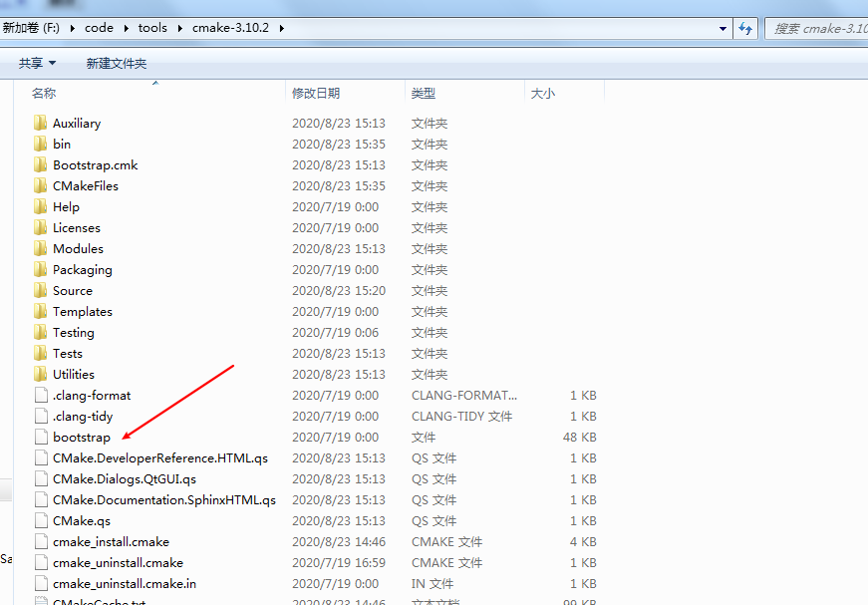The width and height of the screenshot is (868, 605).
Task: Select the Auxiliary folder name
Action: tap(77, 123)
